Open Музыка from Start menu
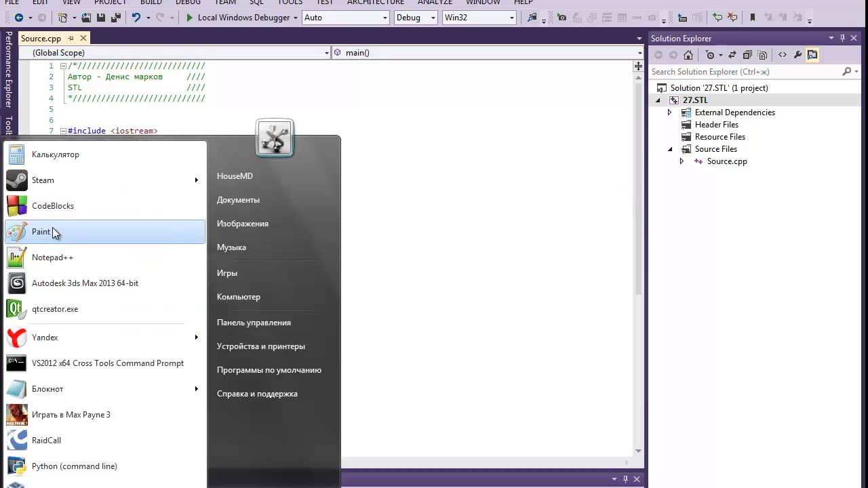868x488 pixels. click(231, 247)
